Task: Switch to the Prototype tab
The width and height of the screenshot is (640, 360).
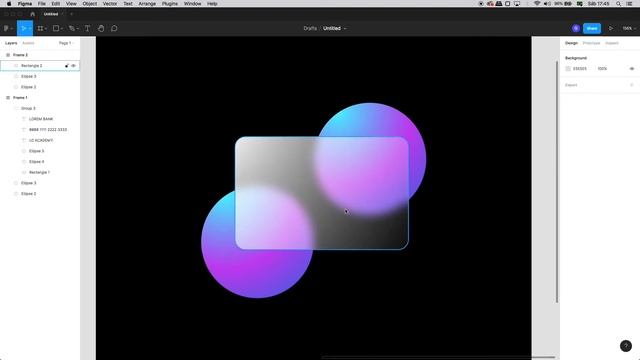Action: (x=591, y=43)
